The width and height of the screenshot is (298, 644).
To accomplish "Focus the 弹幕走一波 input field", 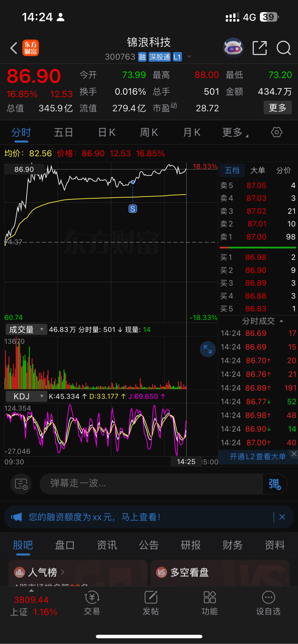I will pos(151,484).
